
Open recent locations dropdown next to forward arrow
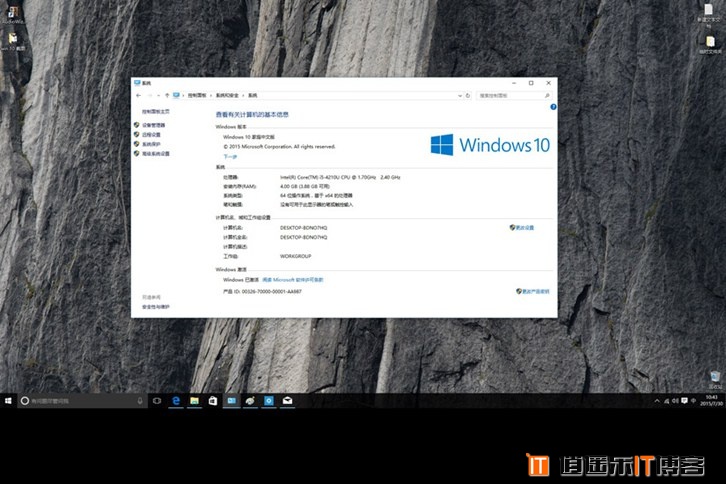[x=158, y=95]
